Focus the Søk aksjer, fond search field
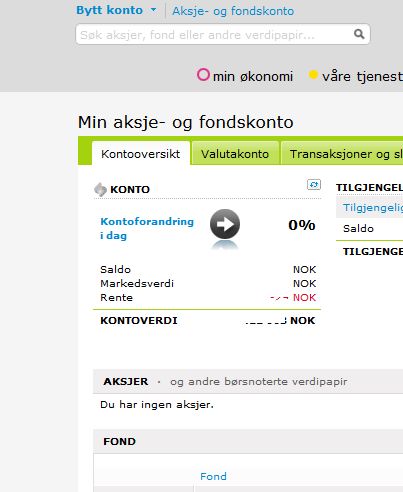This screenshot has width=403, height=492. [x=216, y=34]
